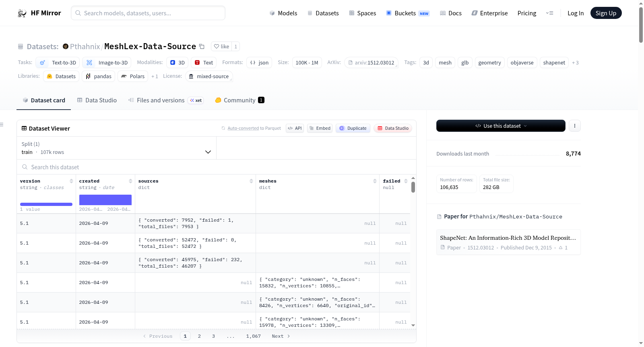Sort by the meshes column icon
The image size is (644, 347).
[375, 181]
